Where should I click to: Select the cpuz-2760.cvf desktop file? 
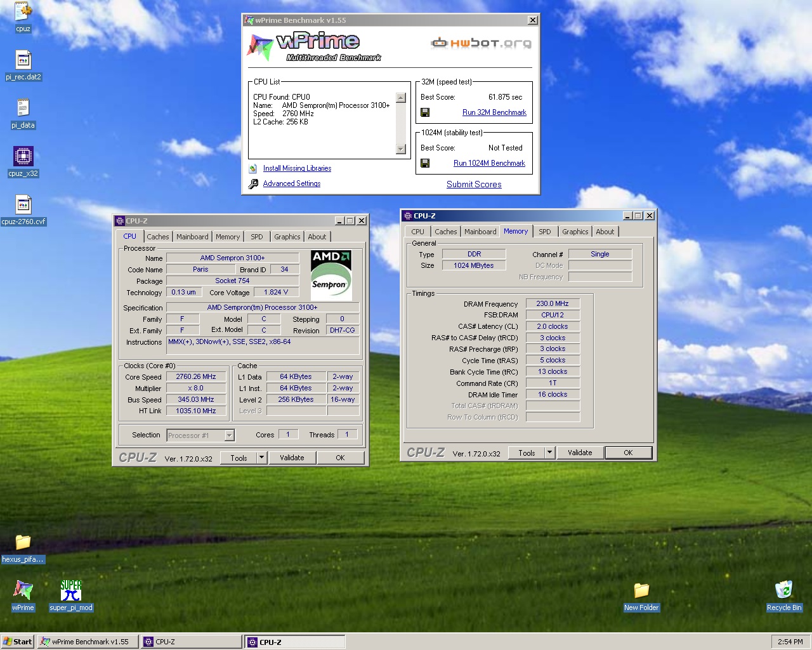point(23,210)
